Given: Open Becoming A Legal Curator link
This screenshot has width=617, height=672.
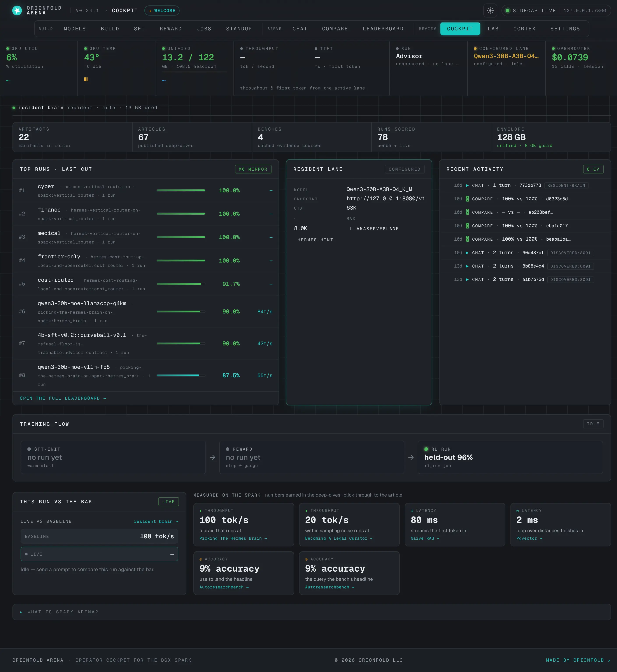Looking at the screenshot, I should (338, 539).
